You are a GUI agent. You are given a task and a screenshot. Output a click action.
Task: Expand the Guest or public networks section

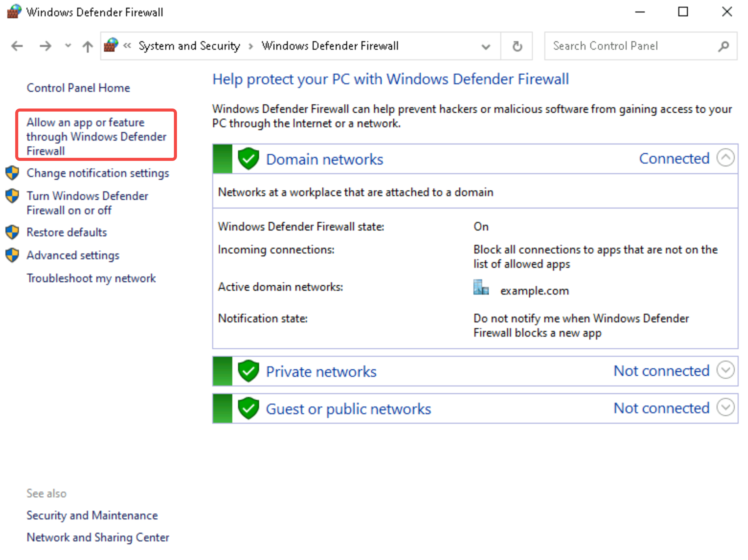725,407
